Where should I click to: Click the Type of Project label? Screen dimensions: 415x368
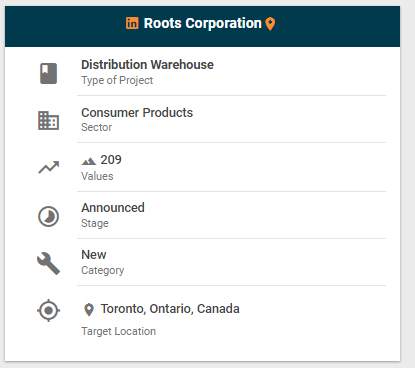(117, 80)
